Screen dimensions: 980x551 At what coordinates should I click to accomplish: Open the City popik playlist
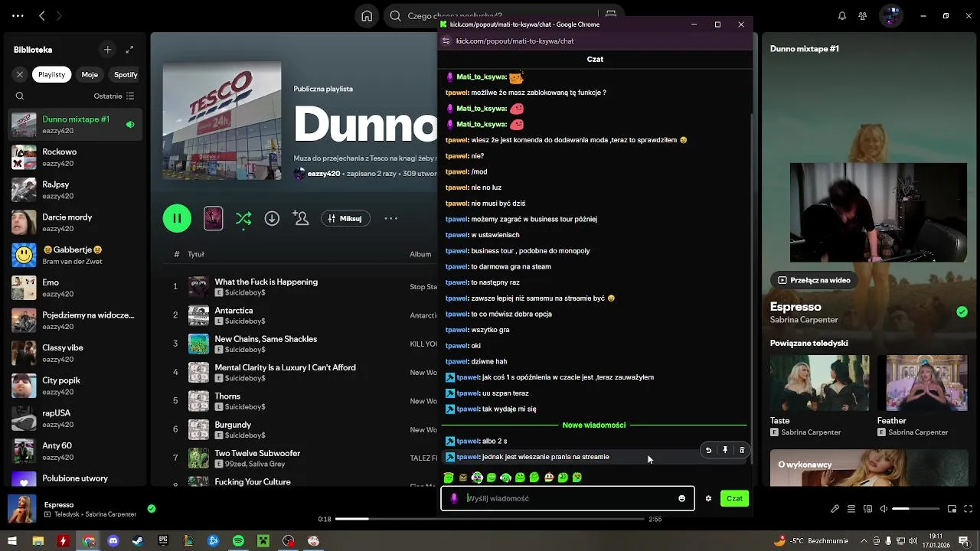click(x=74, y=386)
